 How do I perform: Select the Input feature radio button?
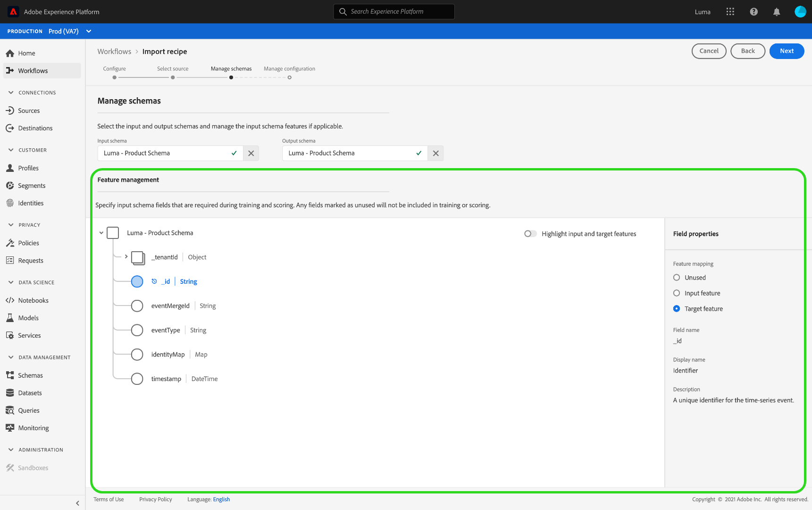[x=677, y=293]
